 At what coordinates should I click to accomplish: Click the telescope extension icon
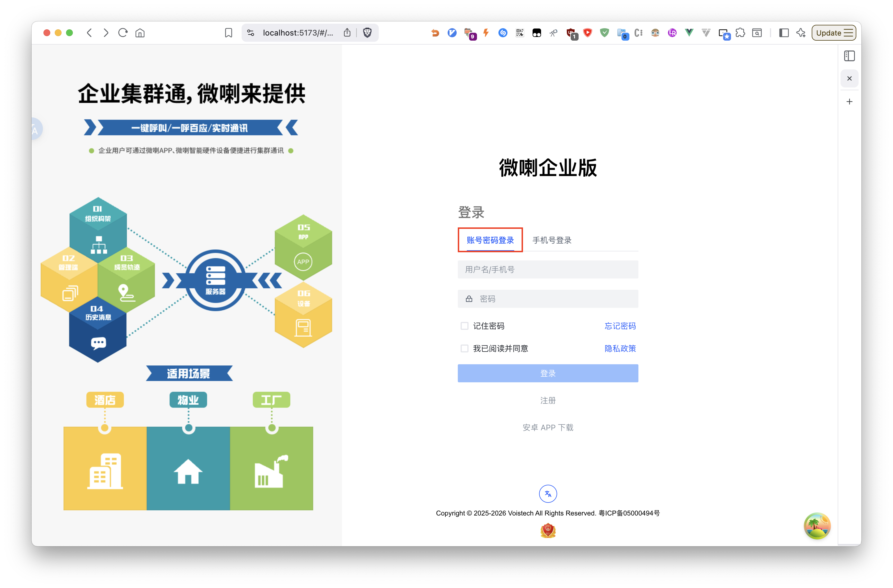click(x=553, y=33)
